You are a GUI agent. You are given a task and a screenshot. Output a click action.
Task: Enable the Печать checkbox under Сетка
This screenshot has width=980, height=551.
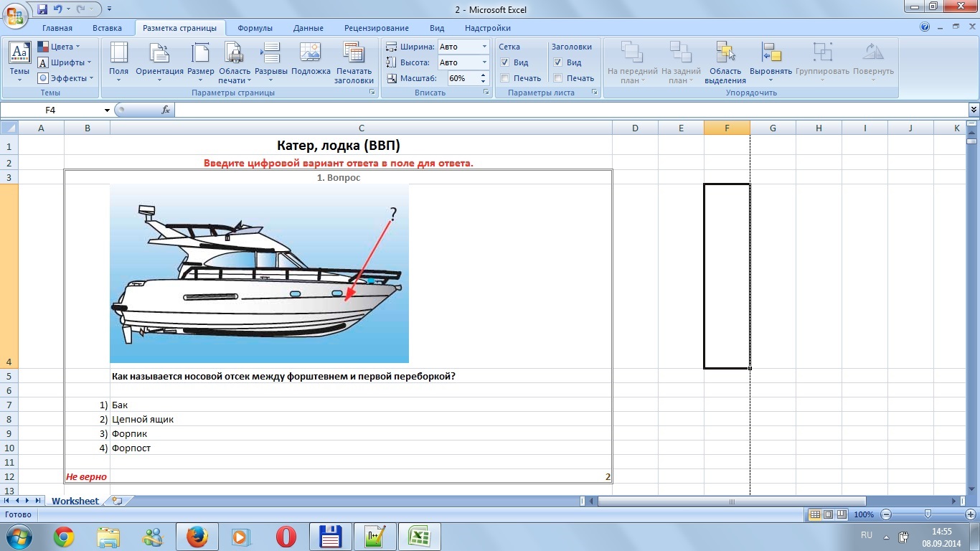tap(505, 78)
